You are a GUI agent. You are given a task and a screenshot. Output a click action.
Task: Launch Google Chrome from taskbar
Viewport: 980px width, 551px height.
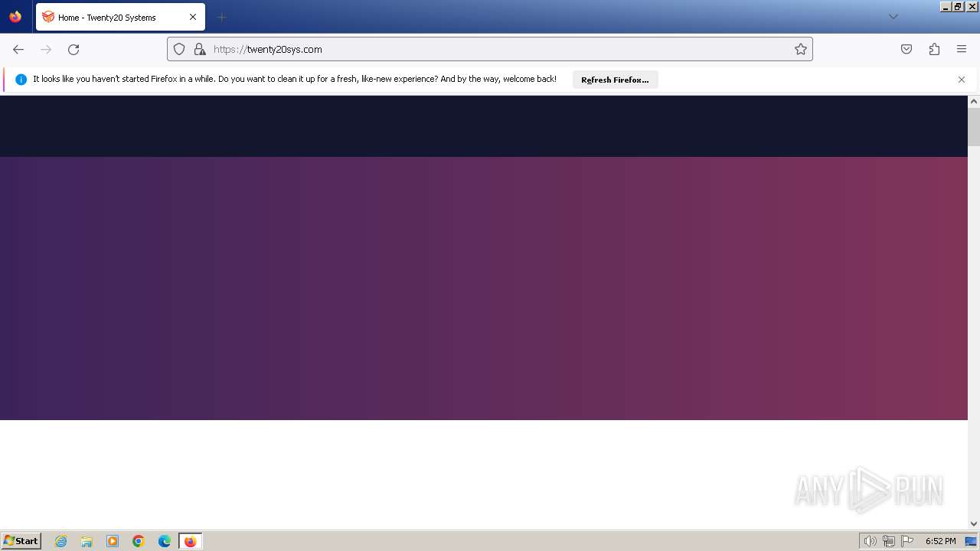click(x=139, y=541)
